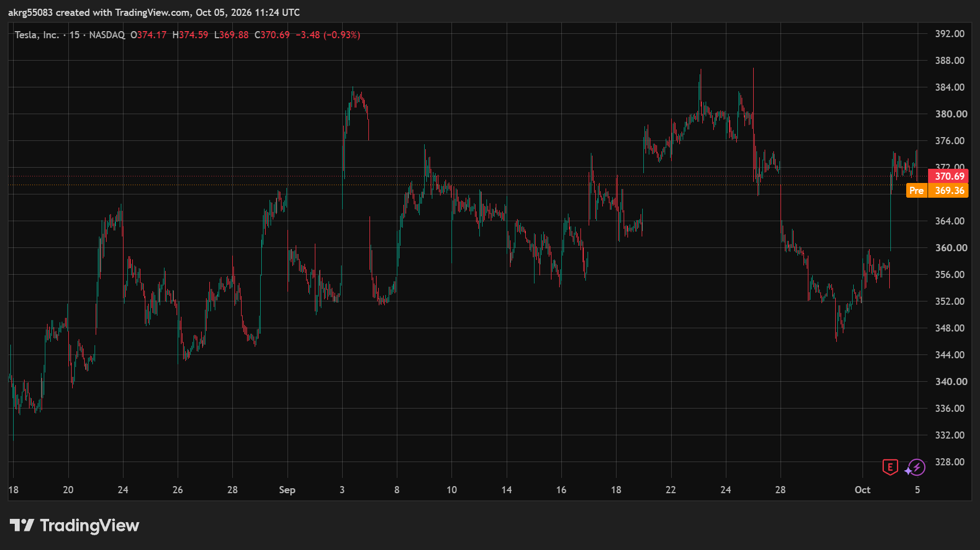Screen dimensions: 980x550
Task: Click the 328.00 price axis label
Action: (x=950, y=462)
